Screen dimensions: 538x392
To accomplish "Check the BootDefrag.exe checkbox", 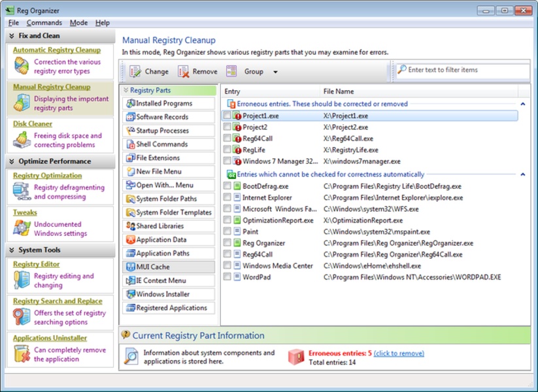I will point(227,186).
